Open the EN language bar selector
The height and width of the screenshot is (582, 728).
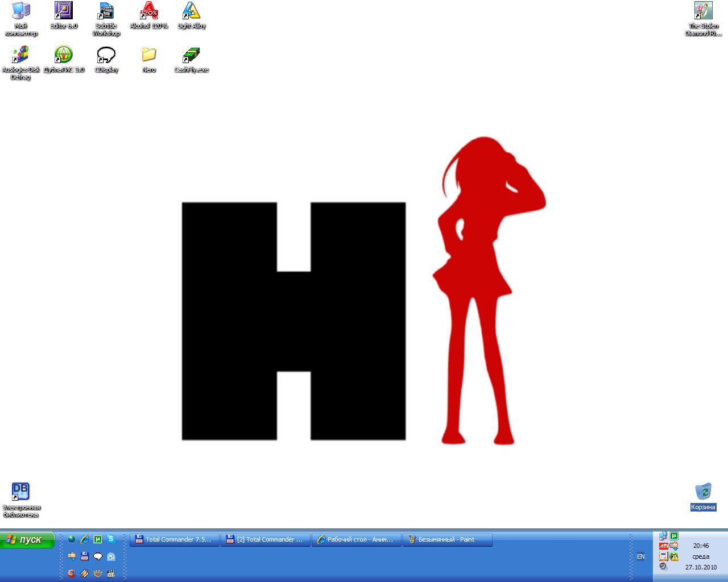[x=641, y=556]
